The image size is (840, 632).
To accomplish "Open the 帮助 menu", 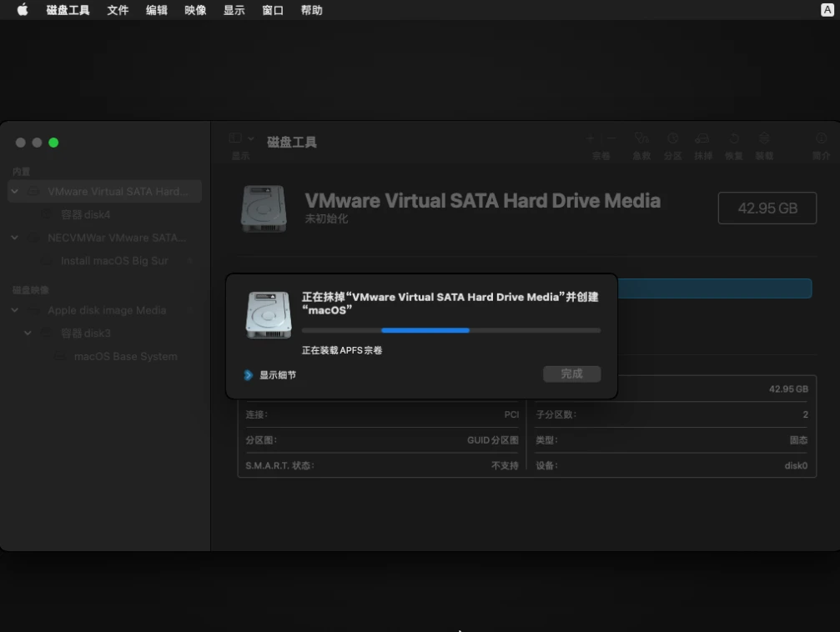I will pyautogui.click(x=311, y=10).
